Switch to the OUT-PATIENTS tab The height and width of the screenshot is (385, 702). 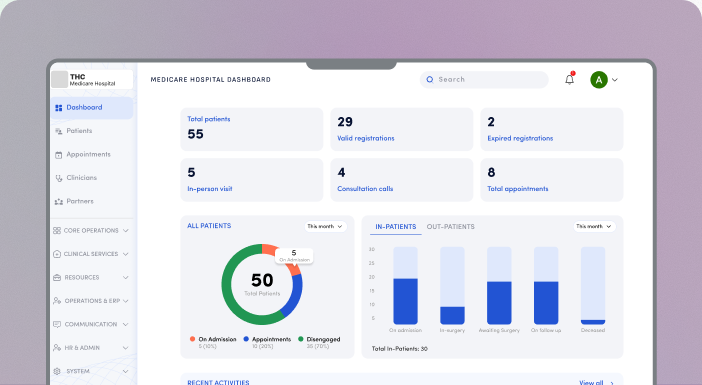[450, 227]
